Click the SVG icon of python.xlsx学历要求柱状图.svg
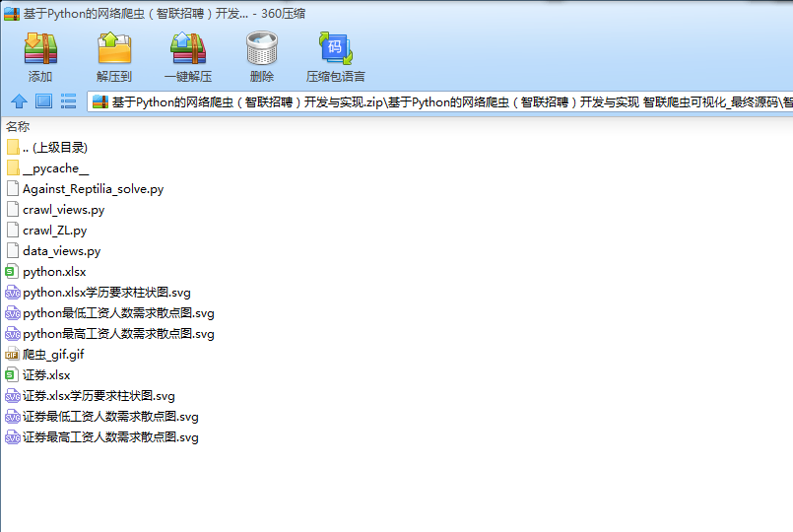This screenshot has width=793, height=532. coord(12,293)
